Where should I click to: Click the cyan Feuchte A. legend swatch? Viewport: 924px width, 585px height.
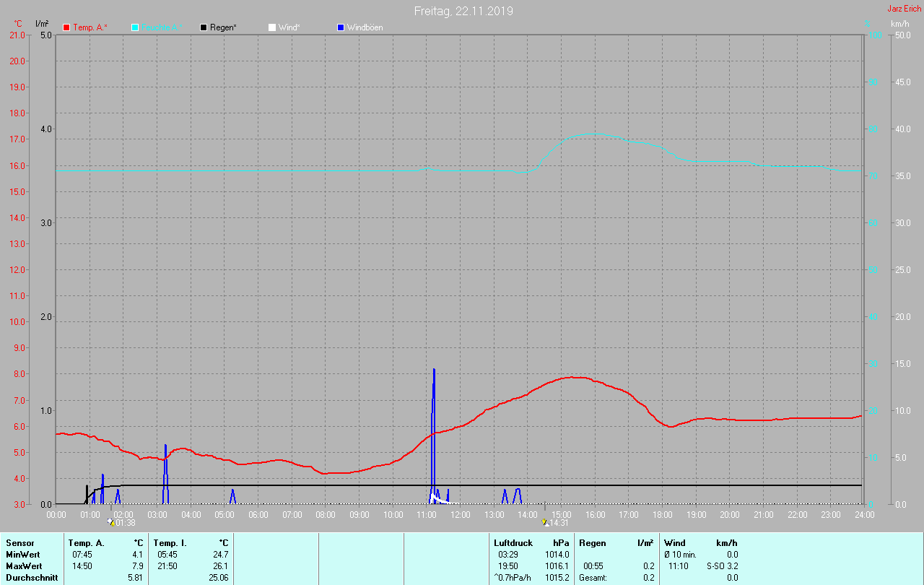135,27
